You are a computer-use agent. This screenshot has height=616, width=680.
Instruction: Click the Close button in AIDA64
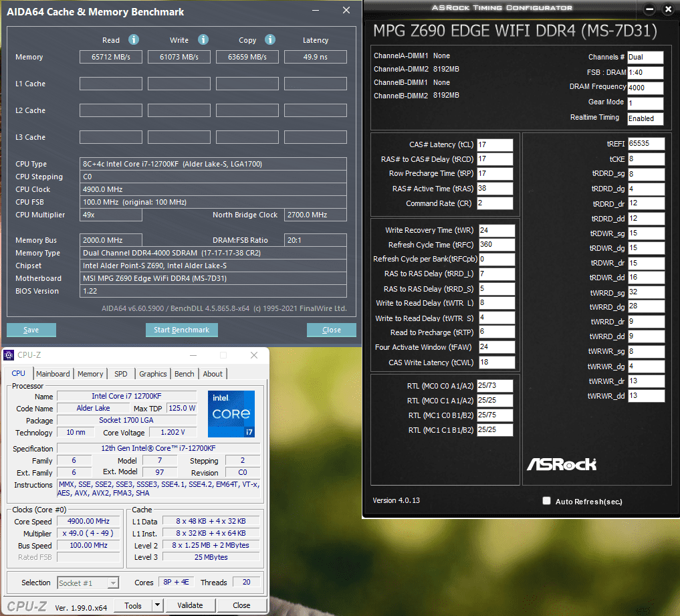click(332, 330)
